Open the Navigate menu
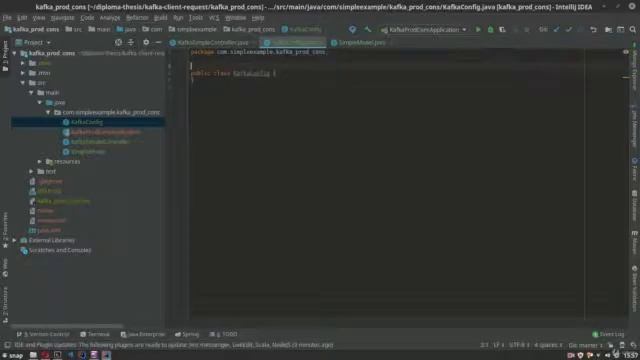The width and height of the screenshot is (640, 360). 62,18
